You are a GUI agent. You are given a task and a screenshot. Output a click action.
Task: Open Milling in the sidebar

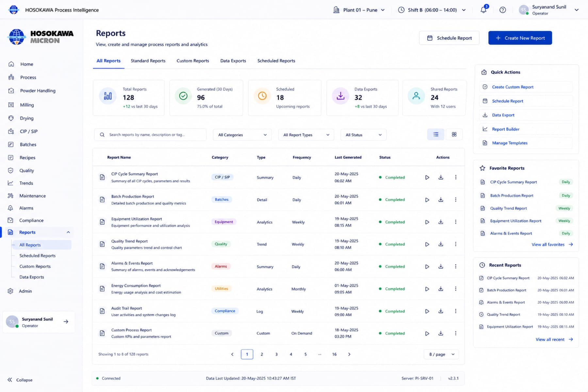click(x=27, y=105)
